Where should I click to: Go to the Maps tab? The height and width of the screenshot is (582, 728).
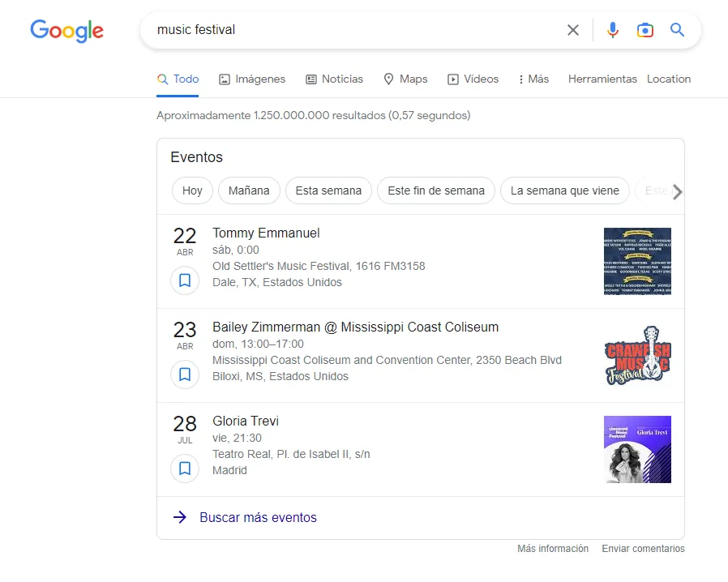405,79
